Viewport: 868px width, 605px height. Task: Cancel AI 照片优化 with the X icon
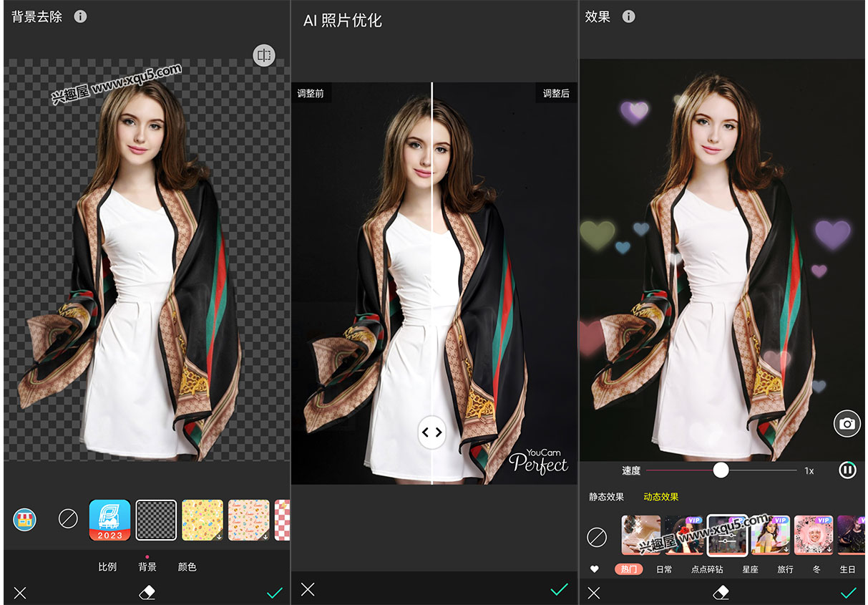[308, 589]
